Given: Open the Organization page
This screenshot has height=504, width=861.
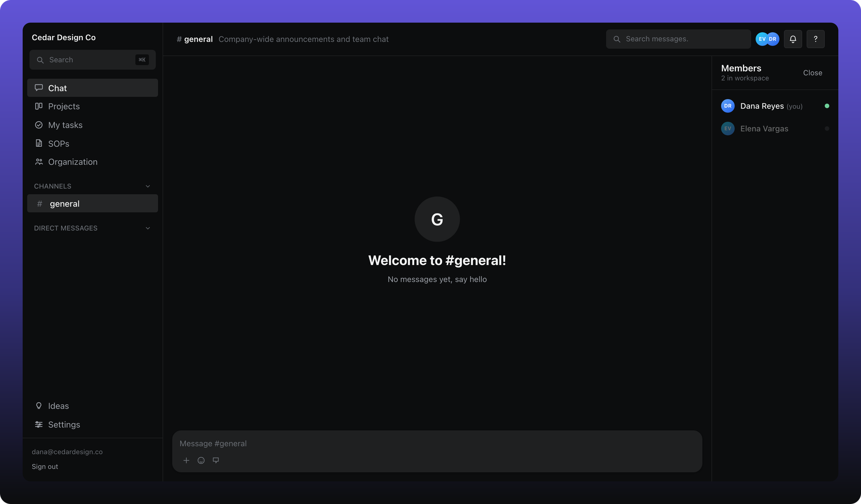Looking at the screenshot, I should (x=92, y=162).
